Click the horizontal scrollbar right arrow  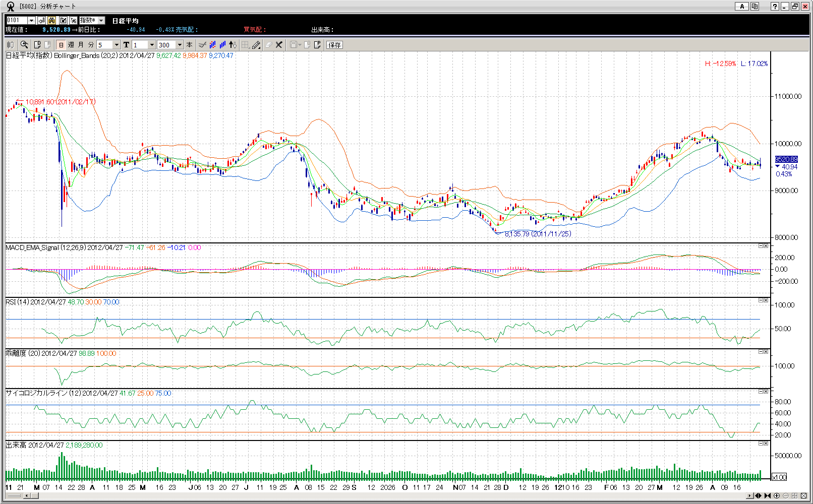[x=750, y=496]
